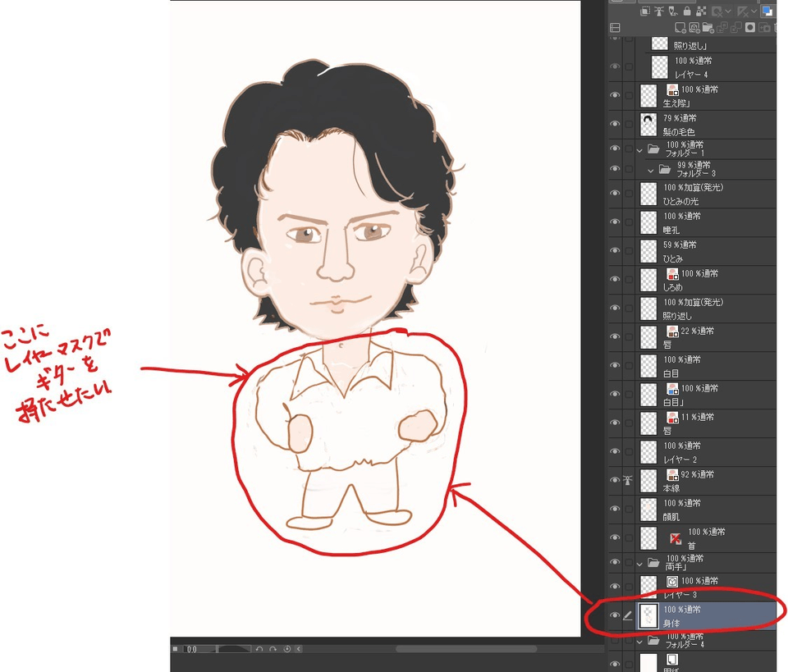
Task: Select the 11% 唇 layer
Action: [706, 423]
